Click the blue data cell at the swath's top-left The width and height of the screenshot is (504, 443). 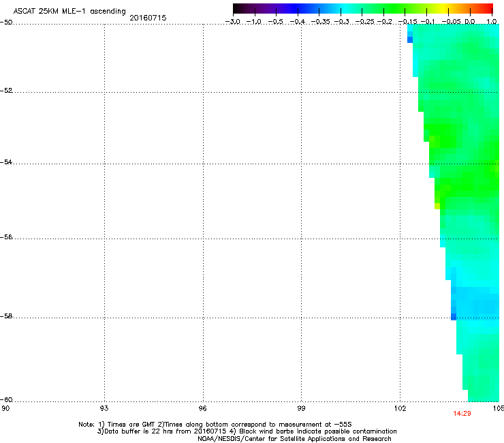[410, 40]
